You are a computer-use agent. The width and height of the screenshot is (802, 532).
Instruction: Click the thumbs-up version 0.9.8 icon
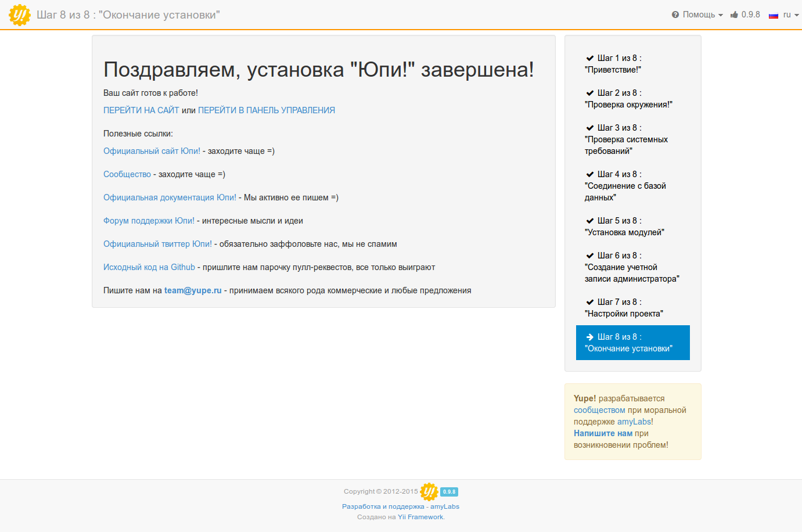[735, 15]
